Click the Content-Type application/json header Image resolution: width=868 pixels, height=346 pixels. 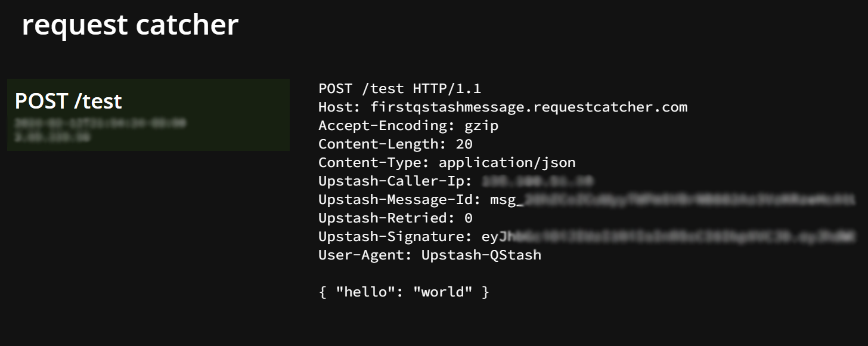[x=447, y=162]
